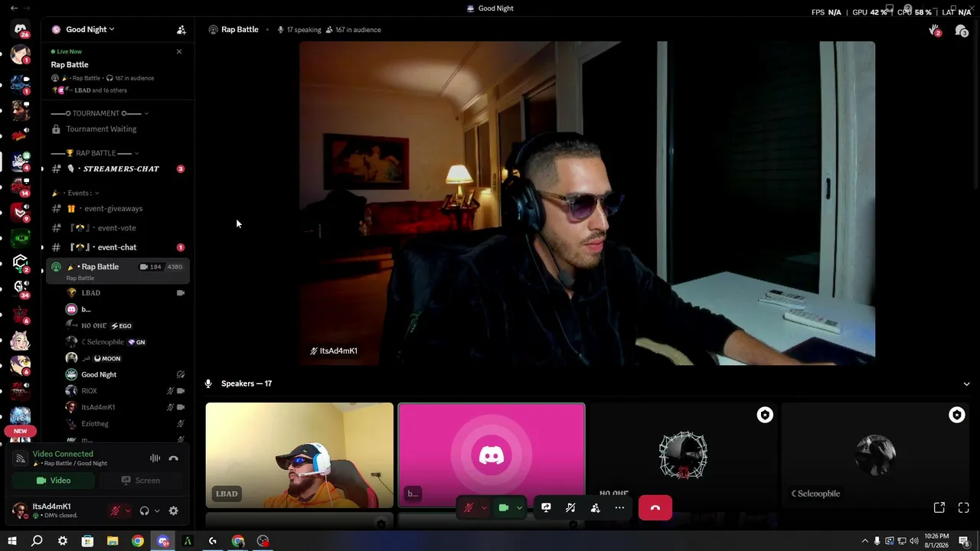Collapse the TOURNAMENT category

click(100, 113)
